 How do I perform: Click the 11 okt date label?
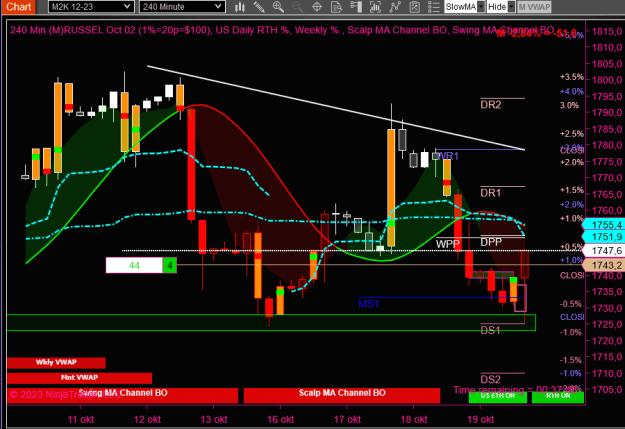click(x=81, y=419)
